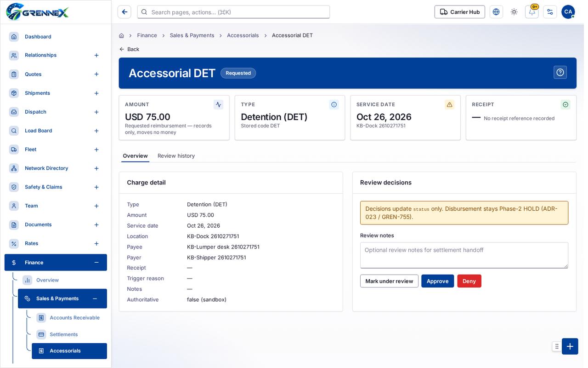The height and width of the screenshot is (368, 588).
Task: Focus the Review notes text area
Action: [x=464, y=255]
